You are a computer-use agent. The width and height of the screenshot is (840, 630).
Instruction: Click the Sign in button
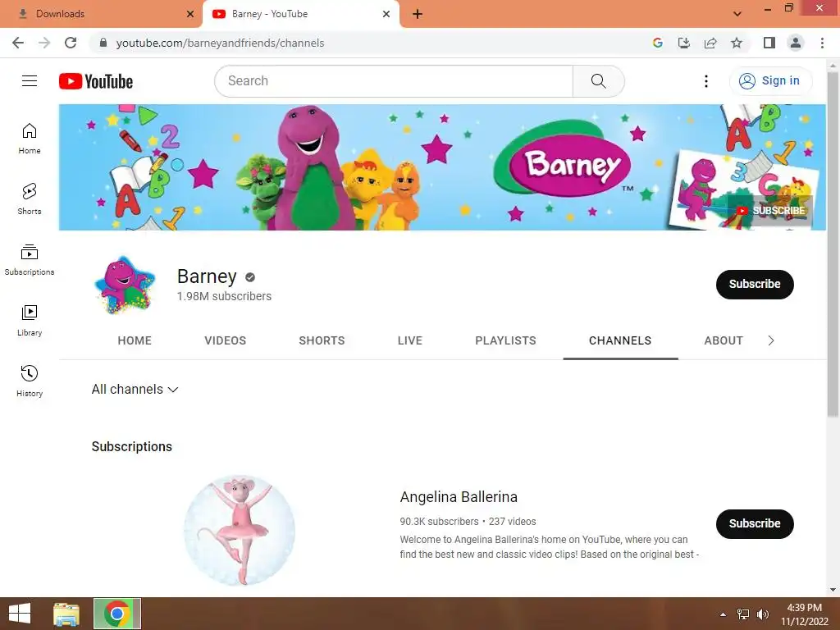[770, 81]
